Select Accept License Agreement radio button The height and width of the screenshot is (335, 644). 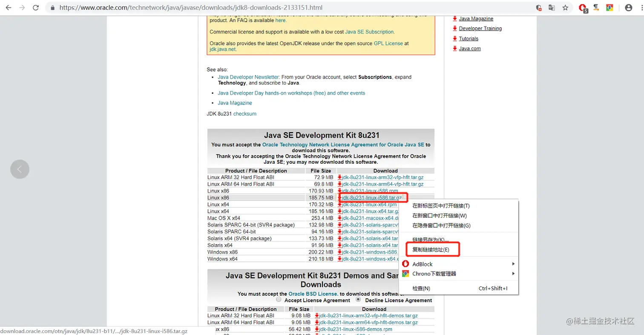click(x=279, y=300)
